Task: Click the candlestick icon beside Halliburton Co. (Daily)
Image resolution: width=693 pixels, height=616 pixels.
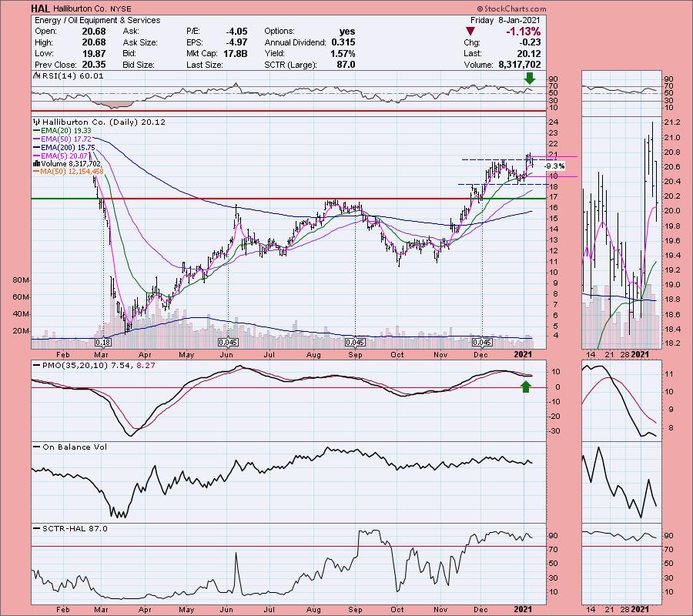Action: pyautogui.click(x=37, y=122)
